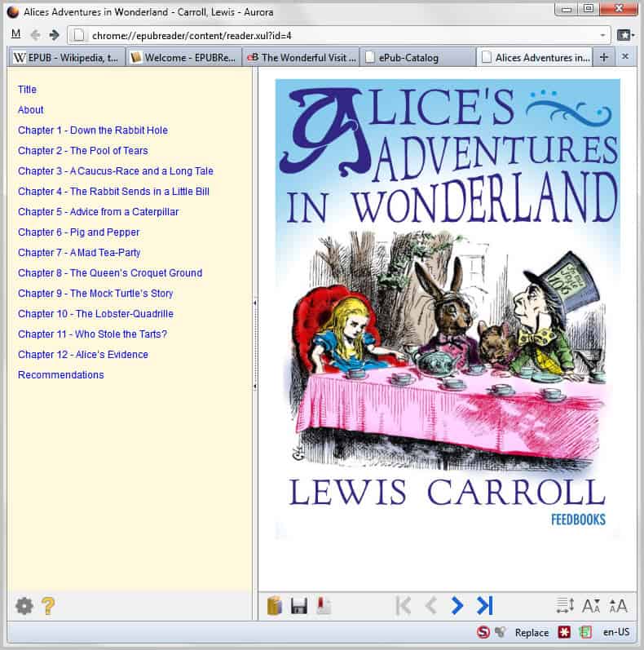Open Chapter 5 - Advice from a Caterpillar

click(98, 212)
